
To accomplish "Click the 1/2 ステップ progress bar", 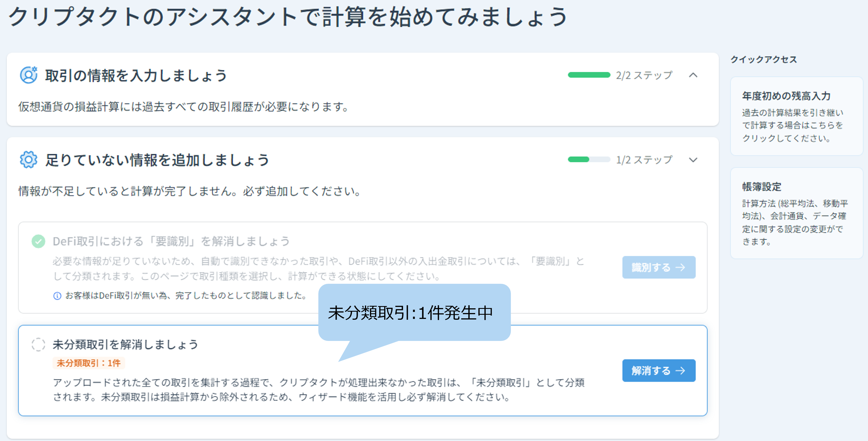I will pyautogui.click(x=589, y=159).
